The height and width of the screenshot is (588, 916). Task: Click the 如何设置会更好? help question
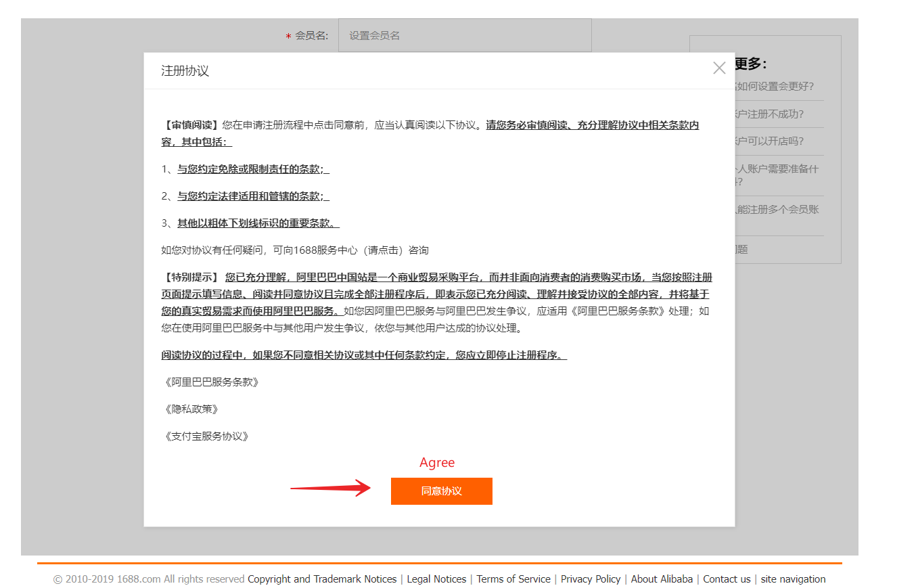775,87
